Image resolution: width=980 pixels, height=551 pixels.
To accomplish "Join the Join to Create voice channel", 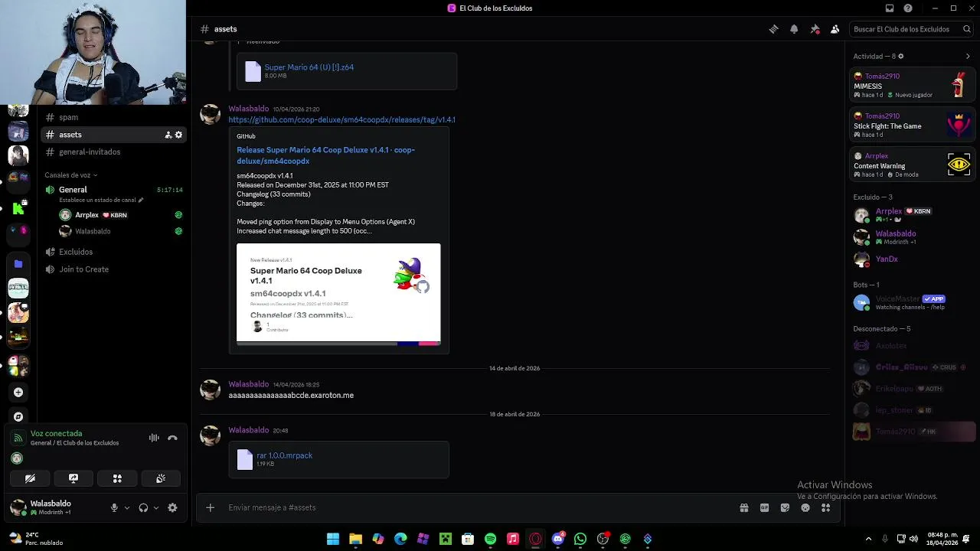I will pos(113,269).
